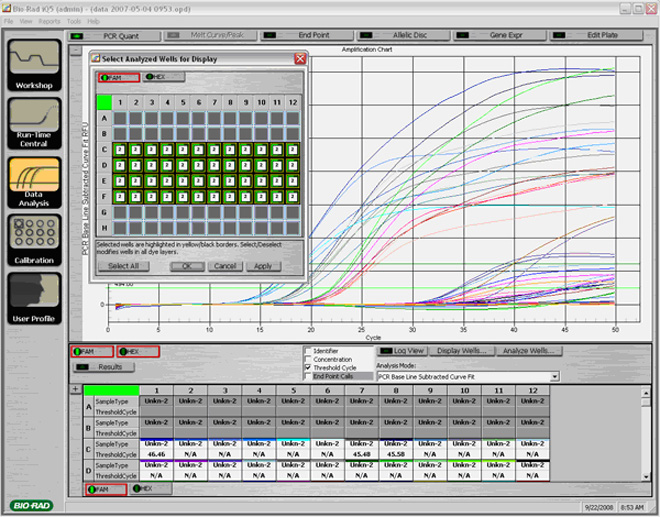Close the Select Analyzed Wells dialog

coord(300,59)
